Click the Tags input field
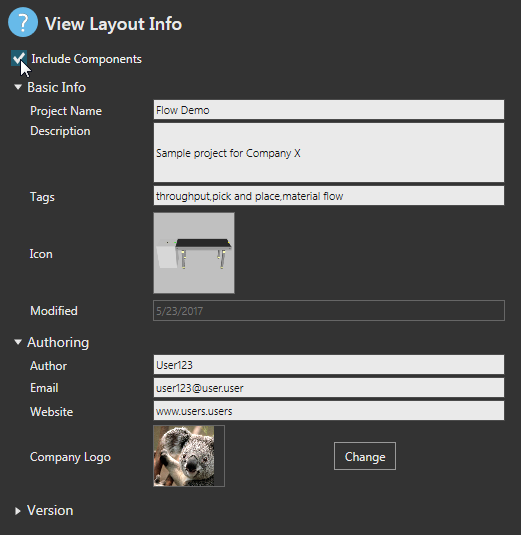Image resolution: width=521 pixels, height=535 pixels. click(329, 196)
